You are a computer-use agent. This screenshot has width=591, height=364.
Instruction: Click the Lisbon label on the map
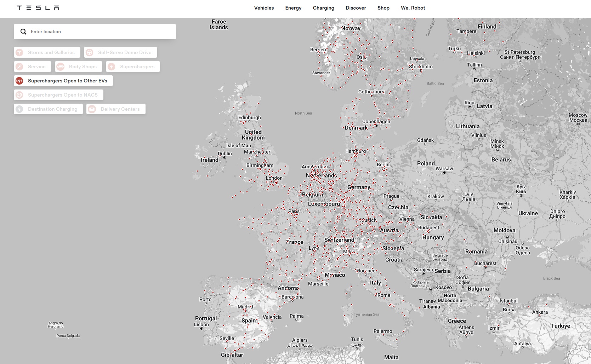point(201,324)
